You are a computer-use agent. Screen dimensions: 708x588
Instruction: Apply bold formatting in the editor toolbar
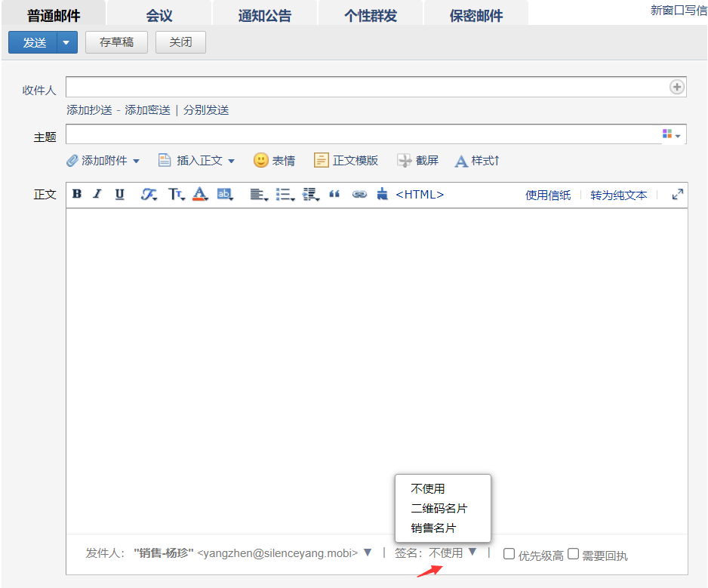pyautogui.click(x=77, y=194)
